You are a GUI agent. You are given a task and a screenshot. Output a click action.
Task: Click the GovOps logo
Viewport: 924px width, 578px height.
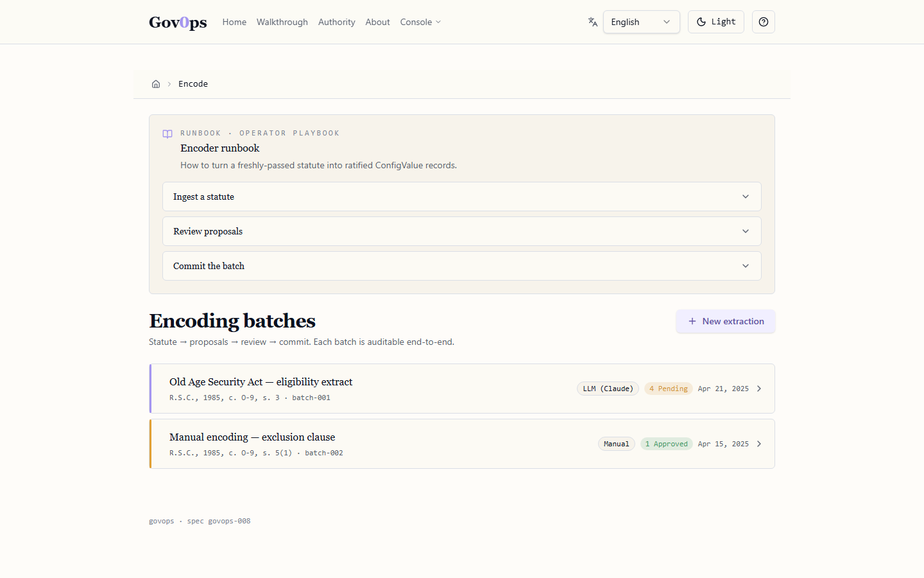click(x=178, y=22)
